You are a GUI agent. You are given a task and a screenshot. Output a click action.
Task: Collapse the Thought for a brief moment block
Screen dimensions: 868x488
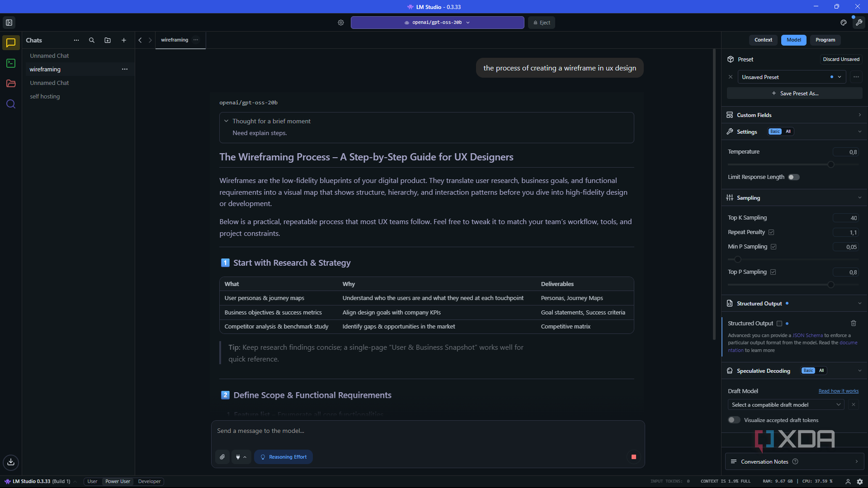226,121
